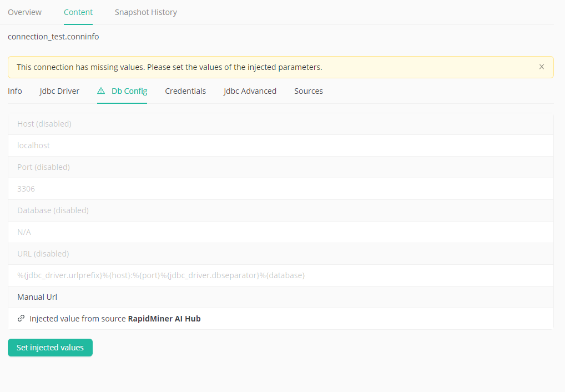Click the URL field with the jdbc_driver template

click(x=280, y=275)
